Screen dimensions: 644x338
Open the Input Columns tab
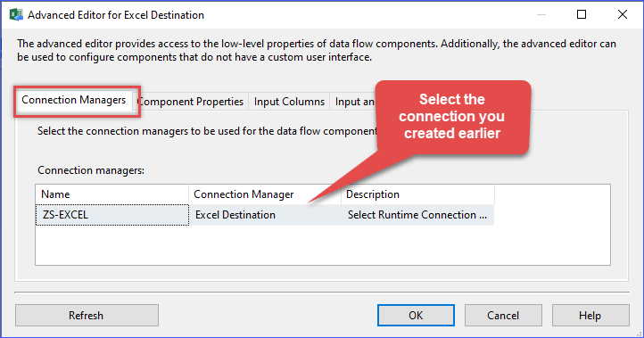click(x=289, y=102)
